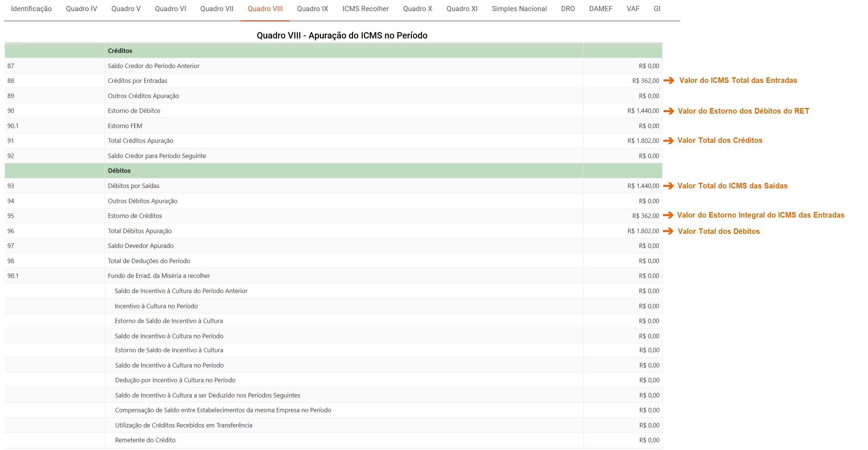Open the DRO tab
This screenshot has width=868, height=450.
(568, 9)
